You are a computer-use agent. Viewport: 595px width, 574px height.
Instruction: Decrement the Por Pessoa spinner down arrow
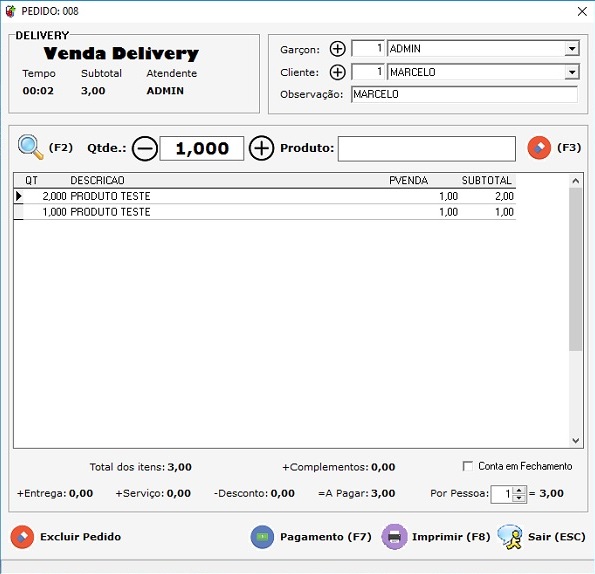pos(519,498)
